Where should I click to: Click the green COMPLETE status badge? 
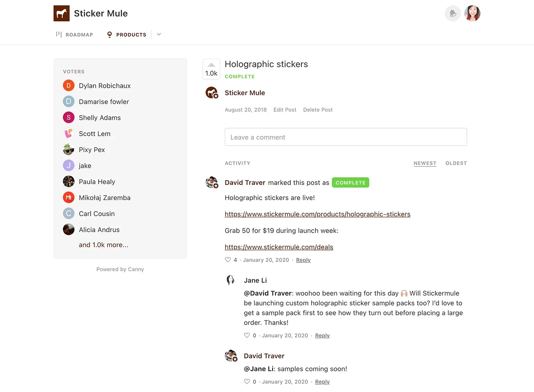(350, 183)
